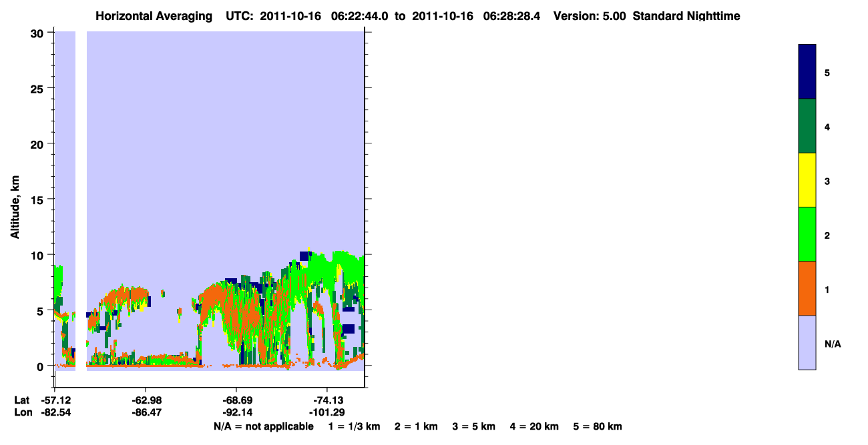Click the dark blue legend swatch labeled 5
Image resolution: width=868 pixels, height=445 pixels.
[x=807, y=71]
